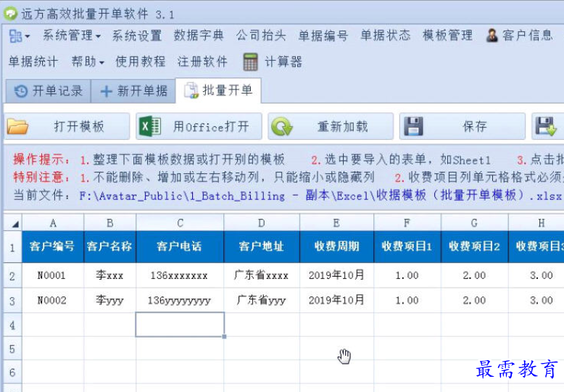This screenshot has width=564, height=392.
Task: Click the 收费项目1 header cell
Action: pos(407,246)
